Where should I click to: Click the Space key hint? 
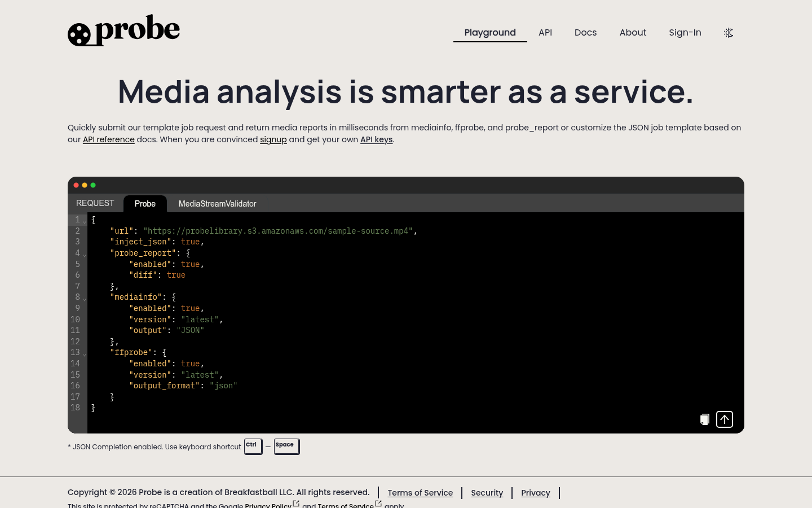tap(286, 446)
